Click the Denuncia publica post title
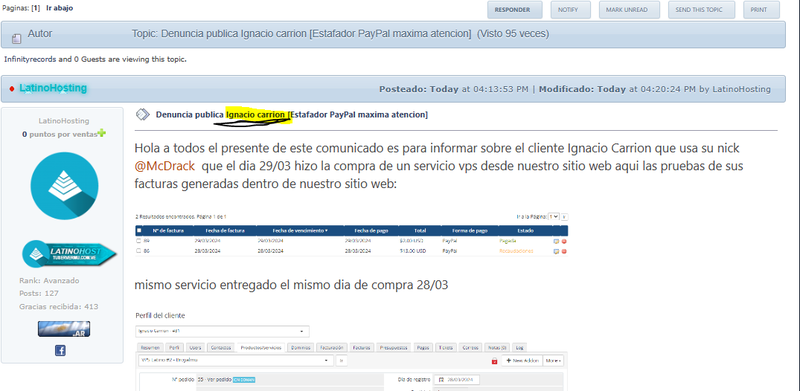Viewport: 800px width, 391px height. (x=292, y=114)
